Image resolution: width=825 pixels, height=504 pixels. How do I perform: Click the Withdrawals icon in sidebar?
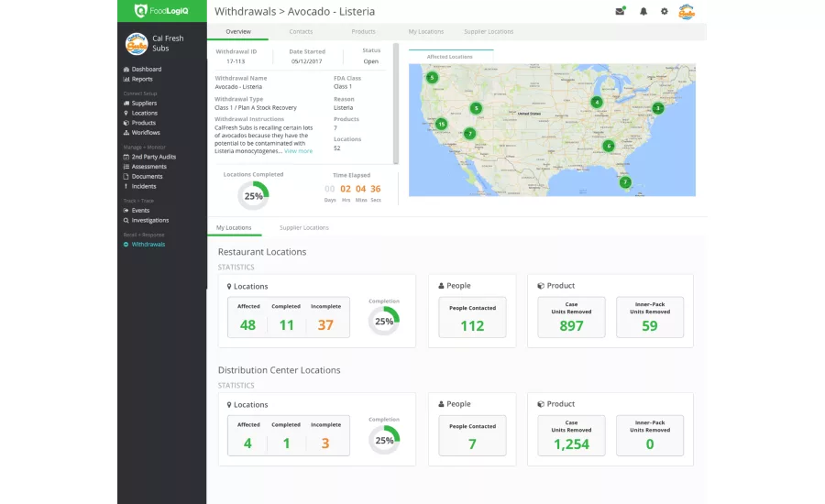pyautogui.click(x=126, y=245)
